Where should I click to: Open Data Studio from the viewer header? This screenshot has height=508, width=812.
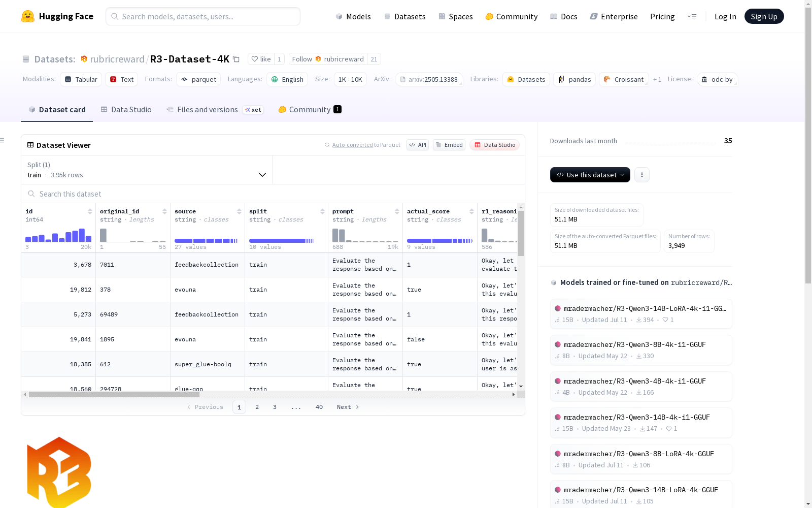pos(494,145)
